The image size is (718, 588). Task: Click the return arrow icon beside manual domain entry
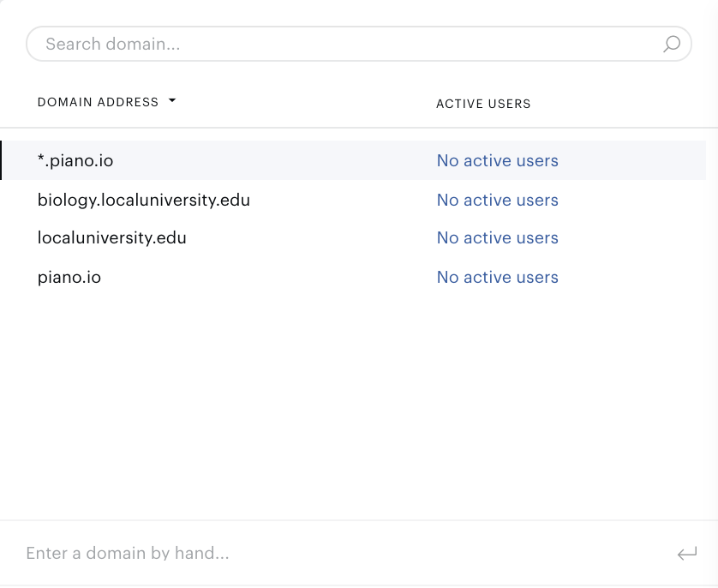[x=687, y=554]
